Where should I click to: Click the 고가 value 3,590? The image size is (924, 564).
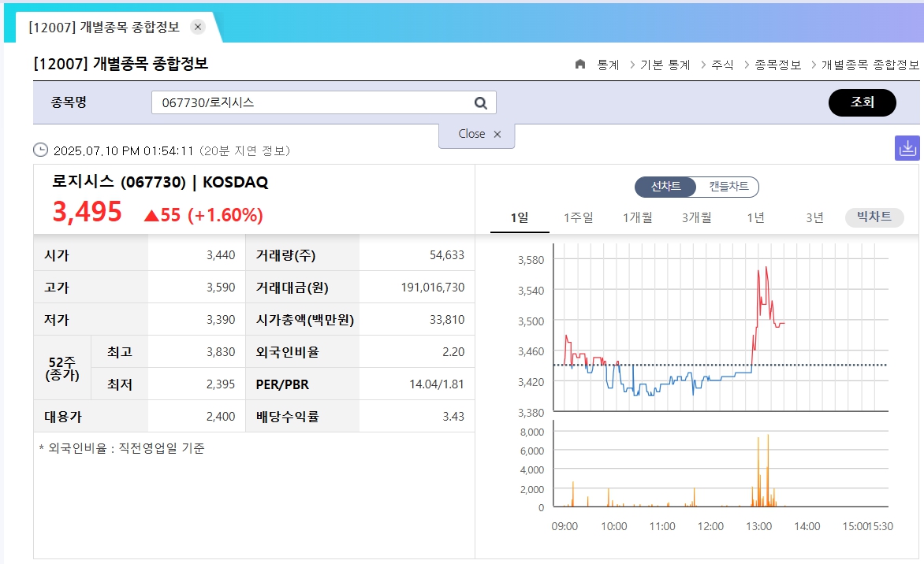[x=221, y=288]
